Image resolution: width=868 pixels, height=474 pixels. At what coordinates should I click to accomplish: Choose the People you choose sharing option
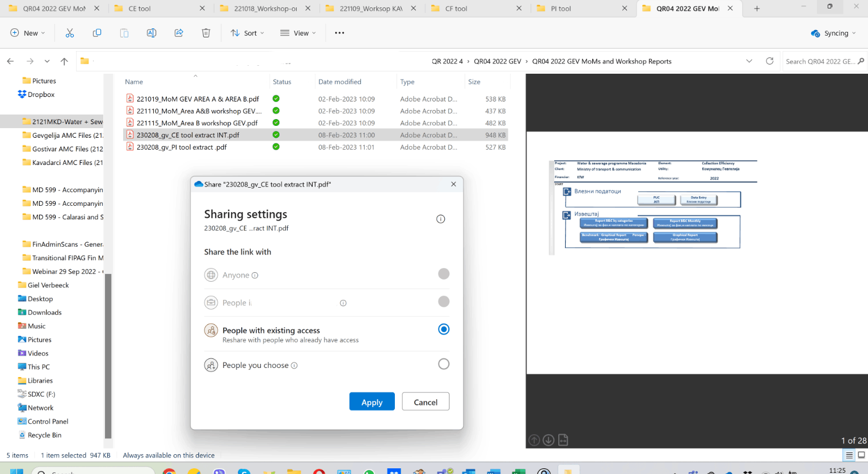[444, 363]
